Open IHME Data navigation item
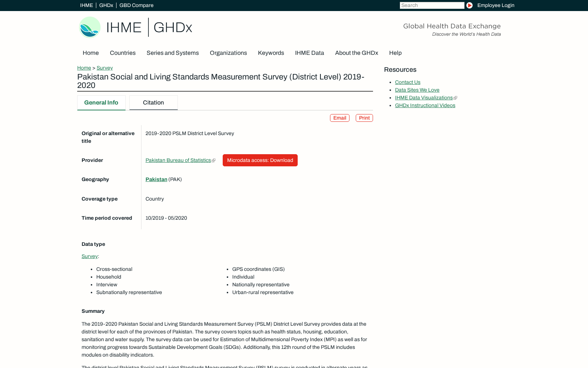588x368 pixels. [309, 53]
